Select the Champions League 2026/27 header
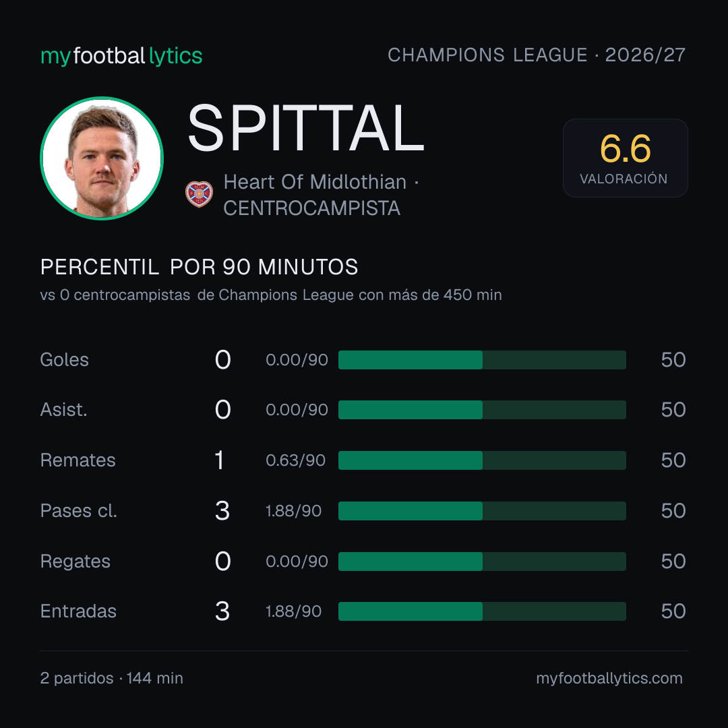The width and height of the screenshot is (728, 728). click(x=537, y=55)
